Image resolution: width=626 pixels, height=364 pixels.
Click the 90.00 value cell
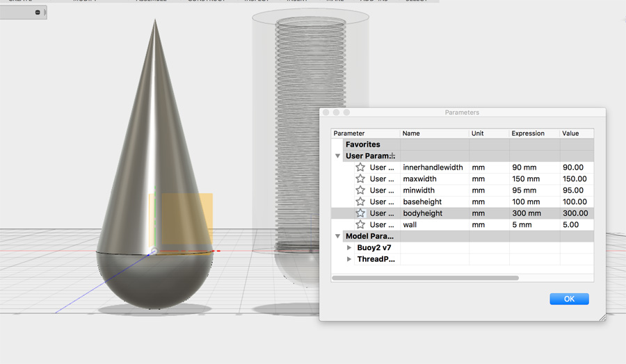[x=577, y=167]
